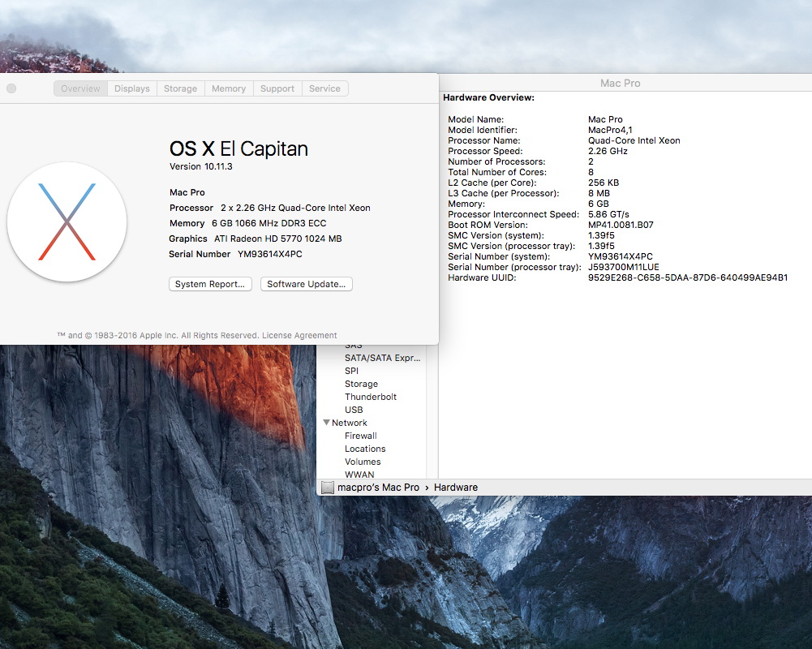Select SPI in the sidebar
Viewport: 812px width, 649px height.
(x=351, y=371)
